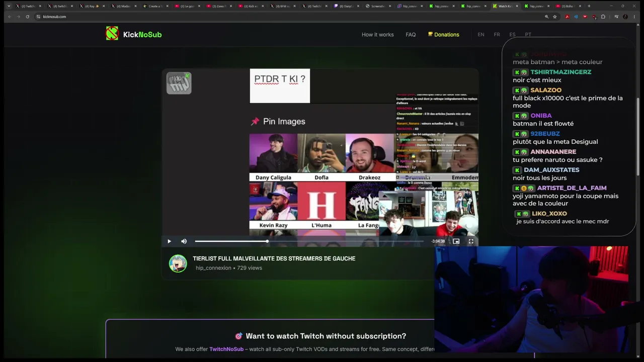Play the video
Image resolution: width=644 pixels, height=362 pixels.
(x=169, y=241)
